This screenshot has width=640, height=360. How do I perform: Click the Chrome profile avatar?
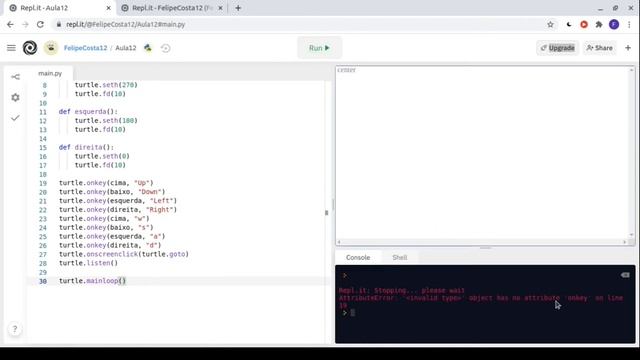pyautogui.click(x=614, y=24)
